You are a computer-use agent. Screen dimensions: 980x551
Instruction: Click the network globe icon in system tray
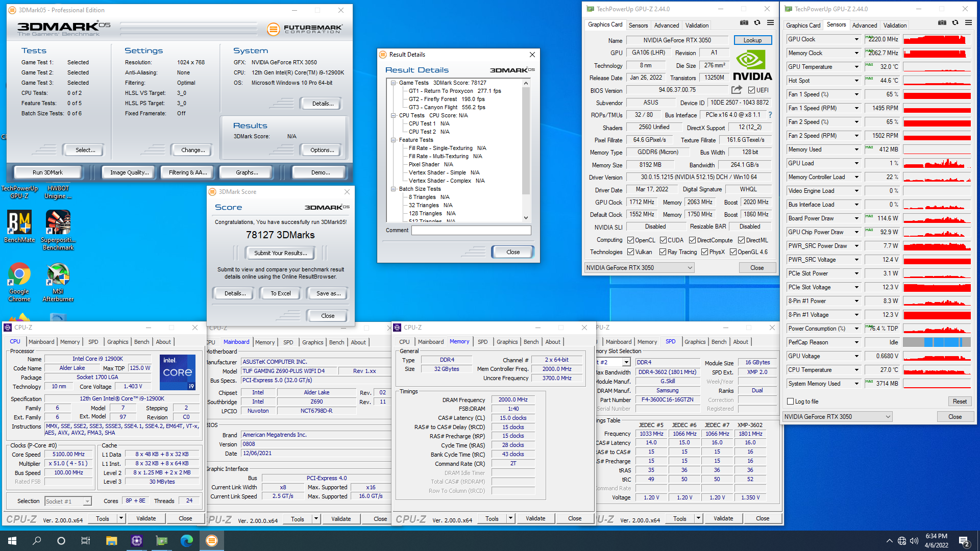pos(902,541)
